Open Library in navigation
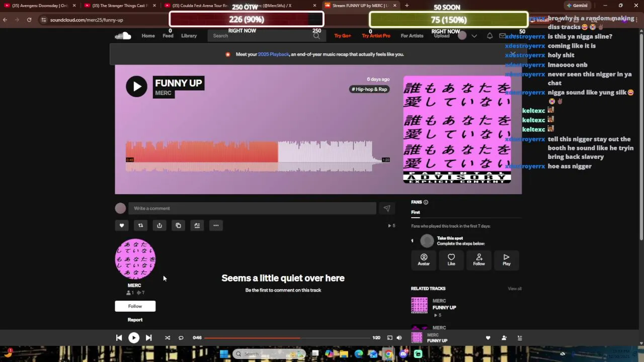This screenshot has width=644, height=362. (x=189, y=36)
